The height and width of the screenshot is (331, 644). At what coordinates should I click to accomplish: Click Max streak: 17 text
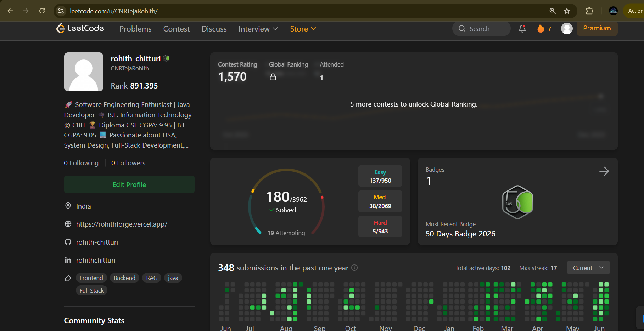click(x=538, y=268)
